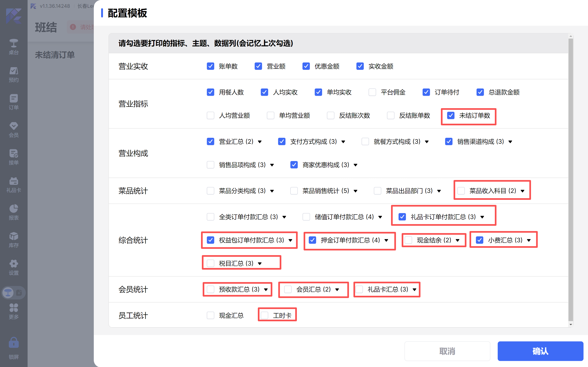Enable the 平台佣金 checkbox
The height and width of the screenshot is (367, 588).
click(x=372, y=92)
